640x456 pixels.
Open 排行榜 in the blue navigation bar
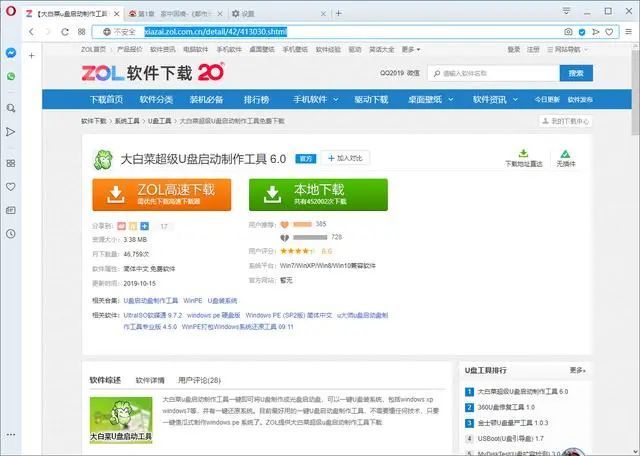pos(256,99)
